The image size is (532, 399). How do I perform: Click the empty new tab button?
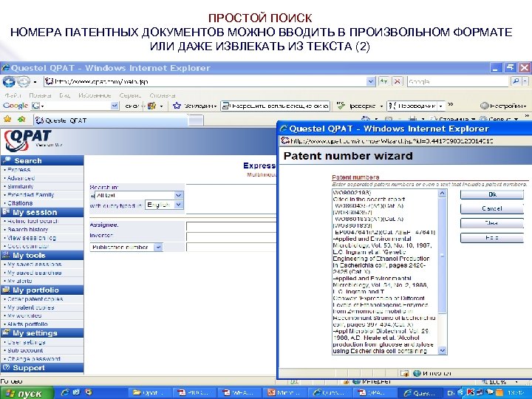(x=196, y=120)
